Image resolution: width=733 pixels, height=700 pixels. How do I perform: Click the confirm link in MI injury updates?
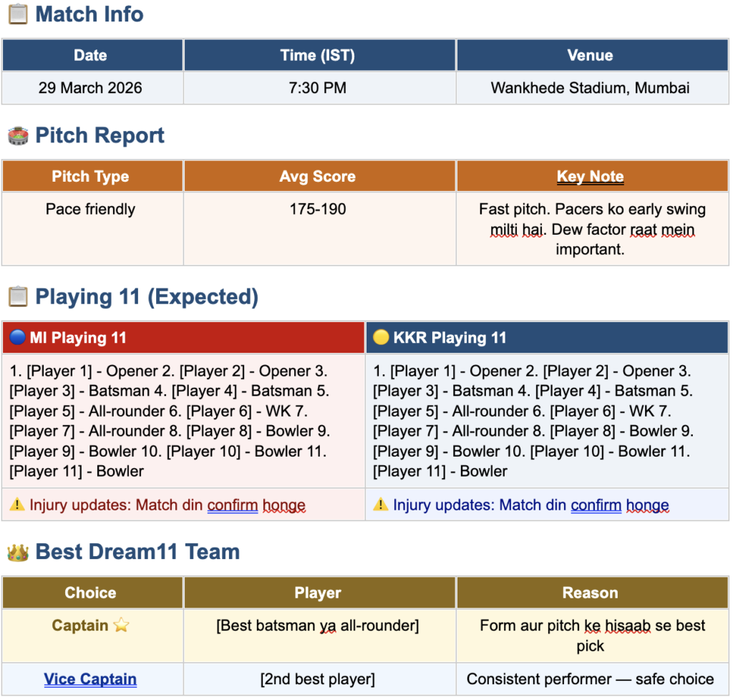click(x=233, y=505)
